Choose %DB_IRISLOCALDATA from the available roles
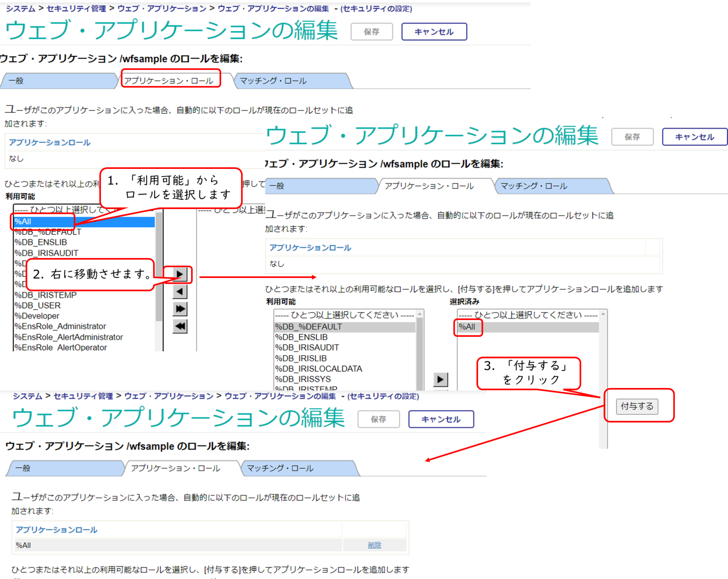The image size is (728, 579). (319, 369)
